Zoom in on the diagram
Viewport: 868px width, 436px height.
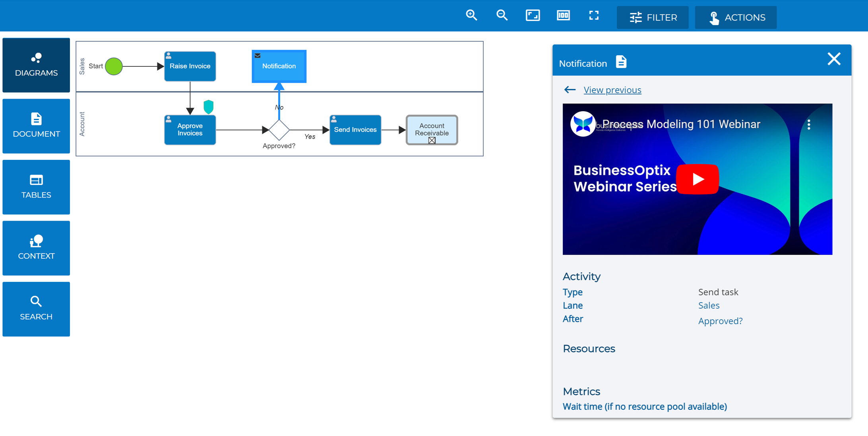(471, 15)
